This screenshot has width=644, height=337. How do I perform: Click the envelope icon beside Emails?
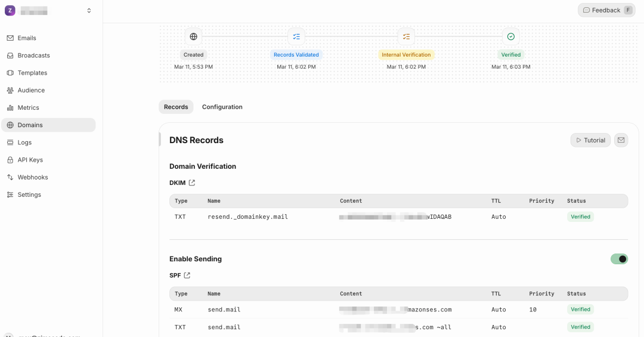10,38
